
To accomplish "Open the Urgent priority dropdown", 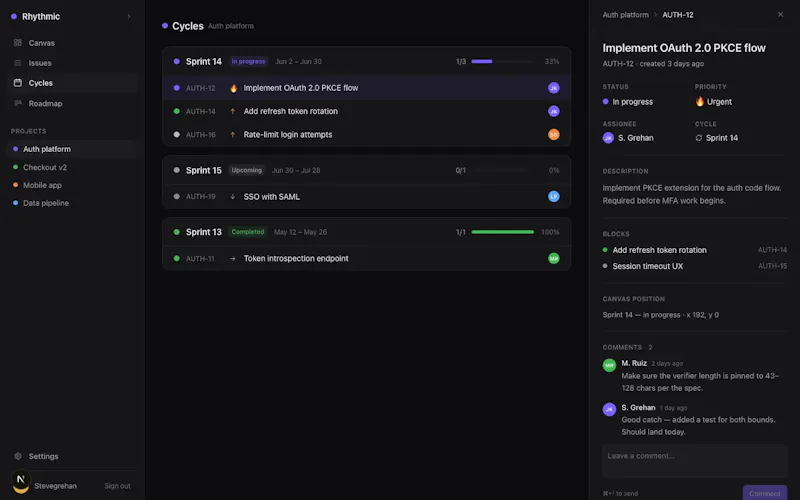I will pos(713,102).
